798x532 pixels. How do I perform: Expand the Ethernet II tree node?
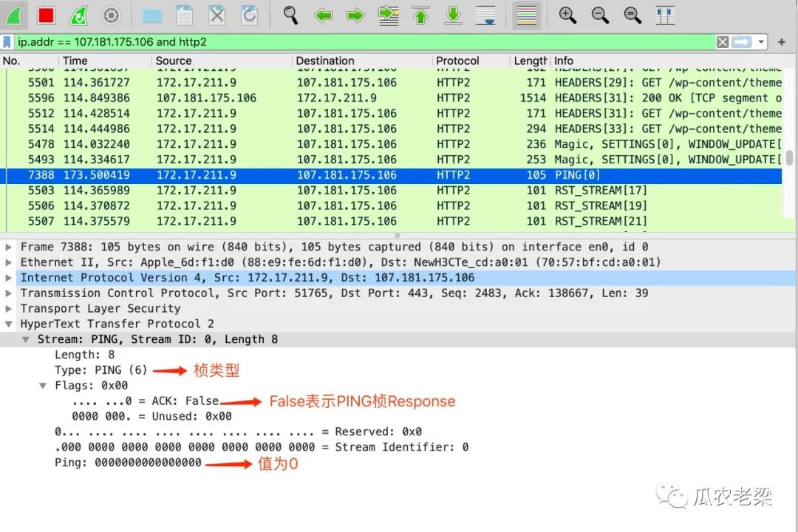click(x=8, y=262)
